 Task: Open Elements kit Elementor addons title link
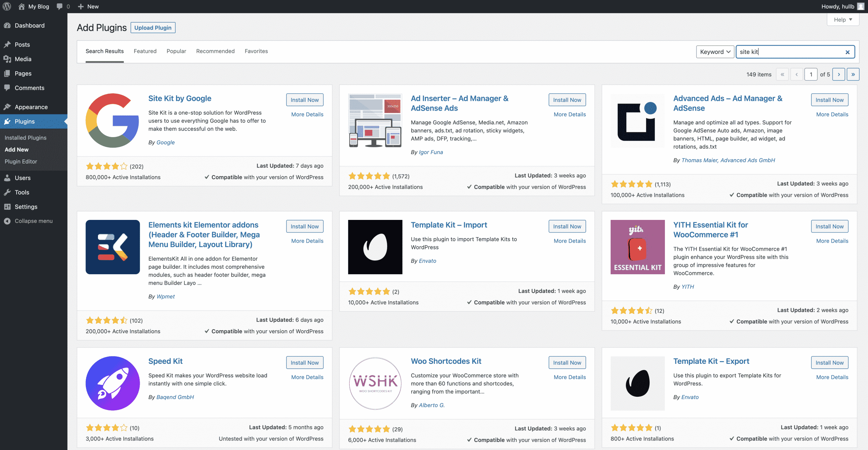[204, 235]
